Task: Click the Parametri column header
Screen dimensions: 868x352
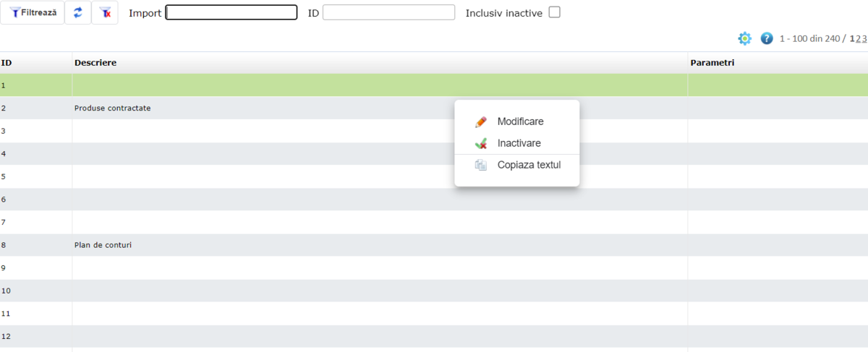Action: tap(712, 63)
